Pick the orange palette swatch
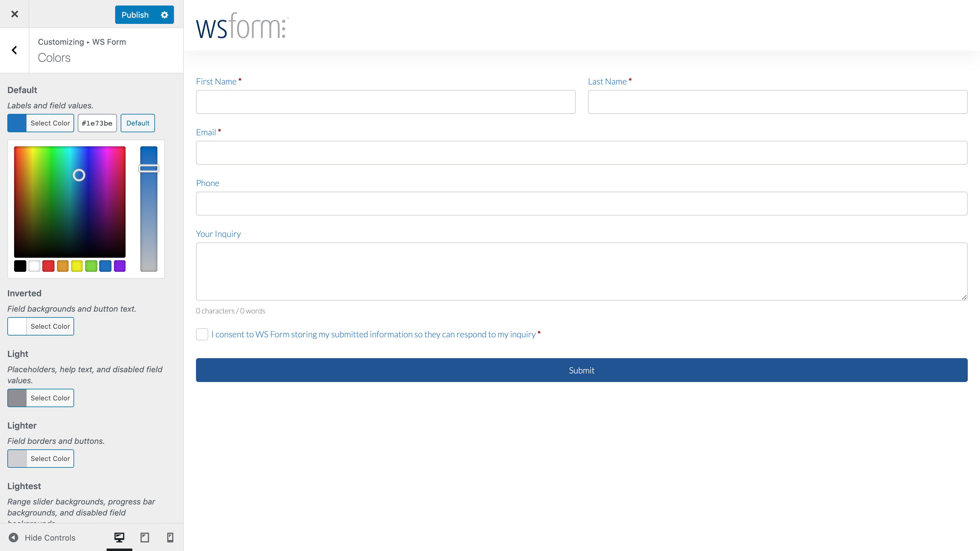The height and width of the screenshot is (551, 980). (x=63, y=266)
